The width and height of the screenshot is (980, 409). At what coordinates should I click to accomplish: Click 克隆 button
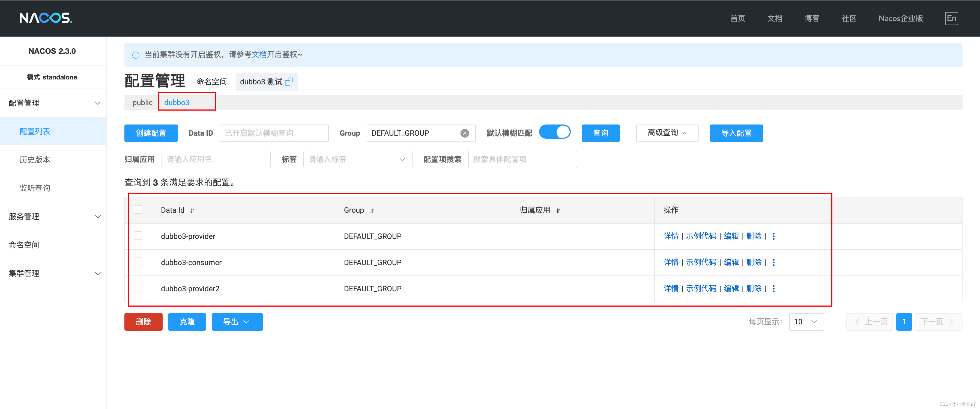187,322
